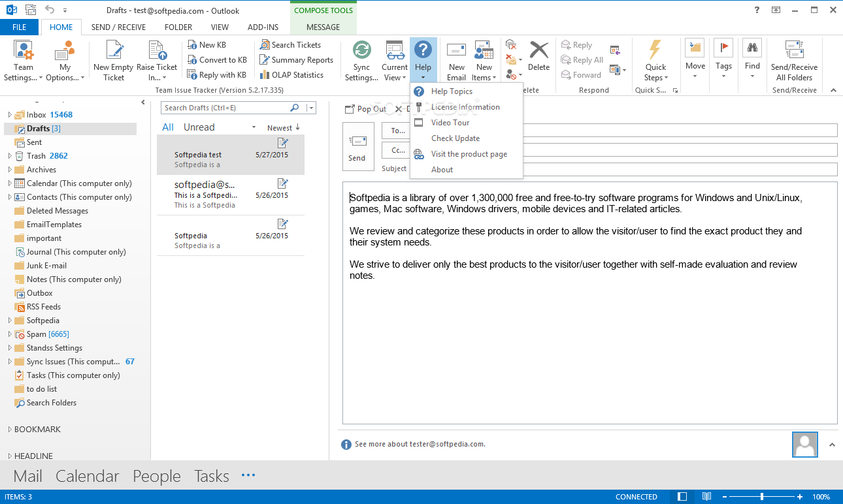
Task: Switch to the SEND / RECEIVE tab
Action: click(118, 27)
